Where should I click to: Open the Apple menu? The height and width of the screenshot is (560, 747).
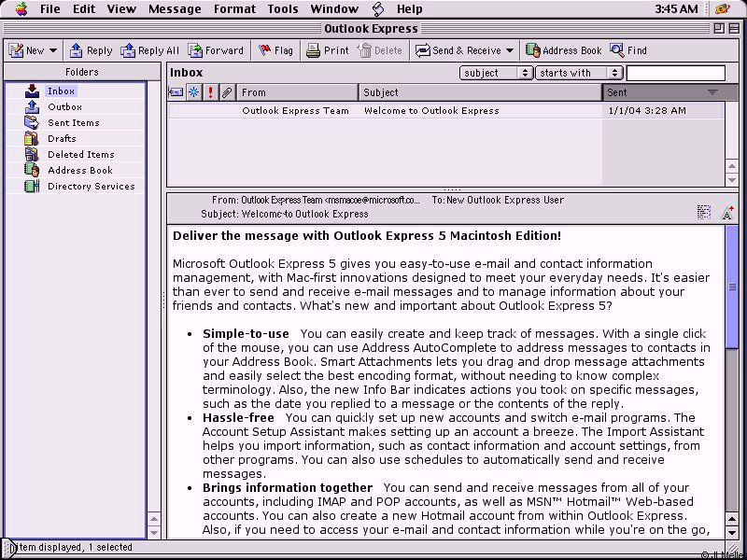click(21, 9)
